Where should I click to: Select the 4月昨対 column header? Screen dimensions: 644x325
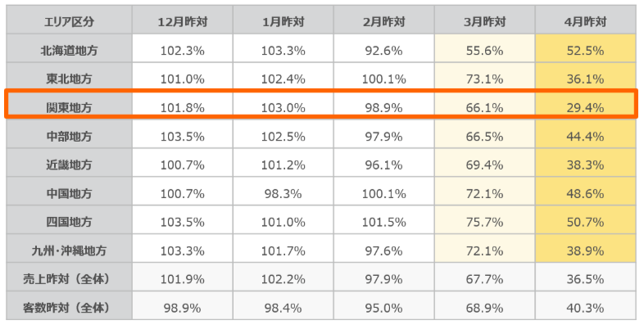(585, 20)
